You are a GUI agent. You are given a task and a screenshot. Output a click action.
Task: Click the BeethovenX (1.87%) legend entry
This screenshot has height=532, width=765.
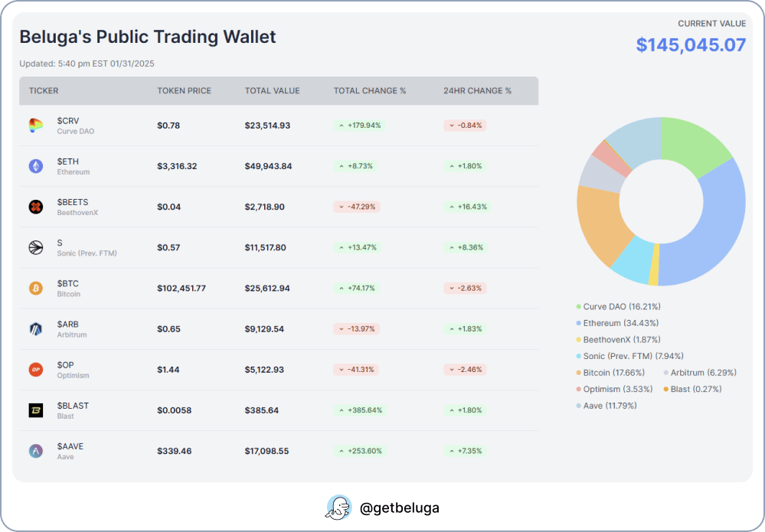pyautogui.click(x=618, y=340)
